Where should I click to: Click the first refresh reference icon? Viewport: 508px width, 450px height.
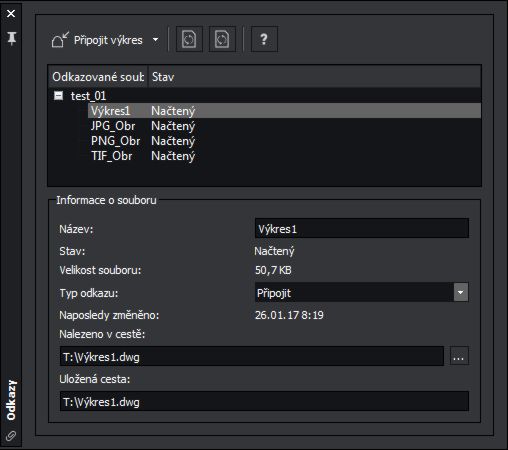click(x=189, y=39)
